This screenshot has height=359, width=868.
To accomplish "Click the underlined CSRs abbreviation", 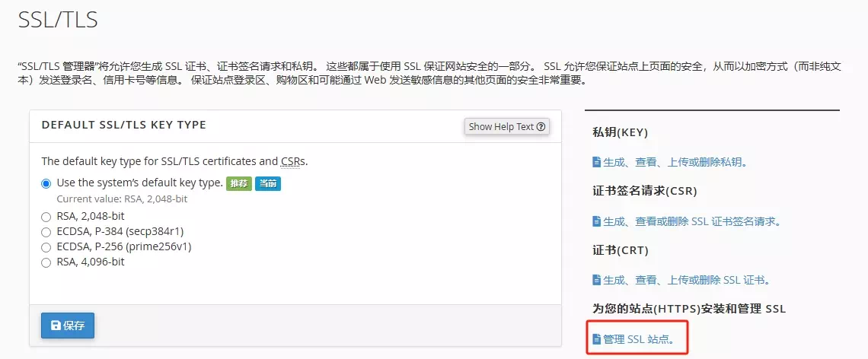I will point(293,161).
